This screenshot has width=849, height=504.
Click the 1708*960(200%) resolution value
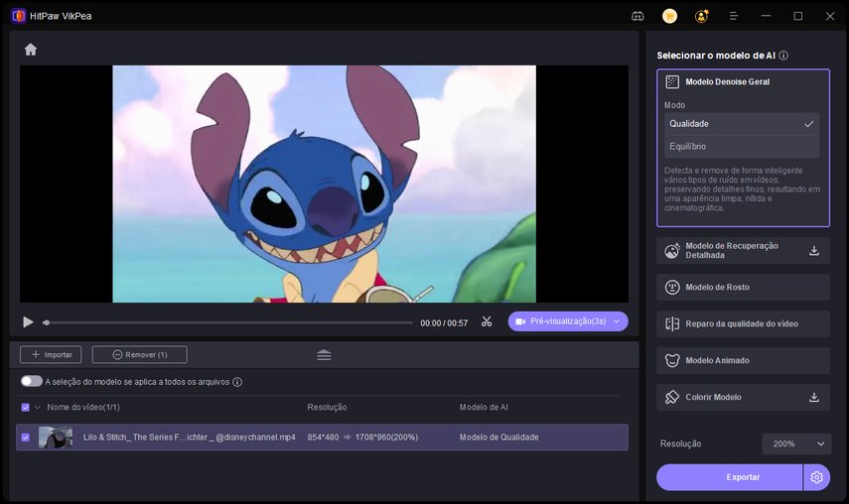386,437
